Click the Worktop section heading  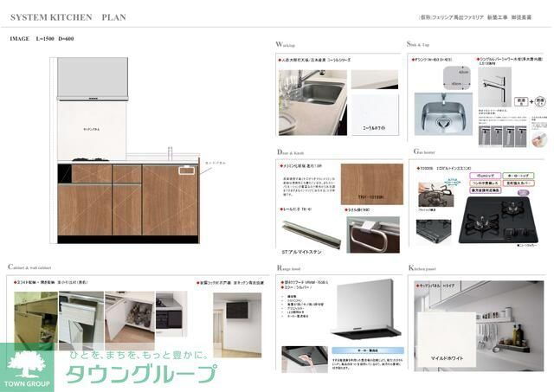pyautogui.click(x=285, y=44)
